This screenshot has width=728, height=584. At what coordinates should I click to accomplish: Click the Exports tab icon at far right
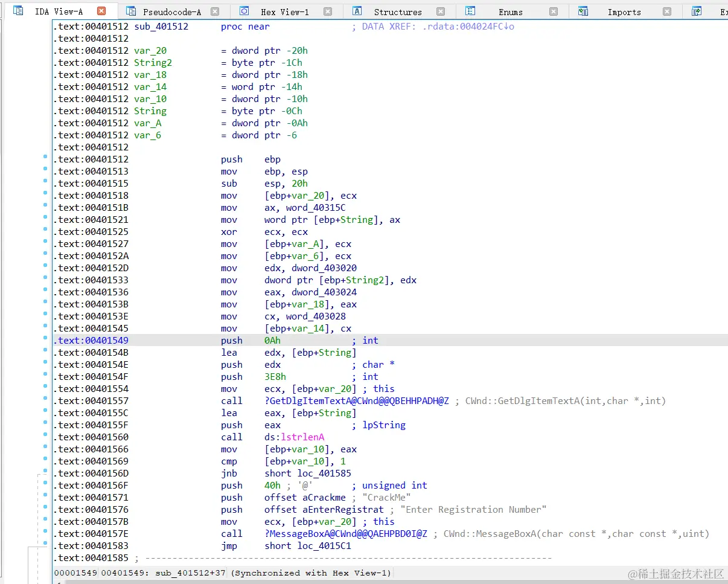point(697,11)
